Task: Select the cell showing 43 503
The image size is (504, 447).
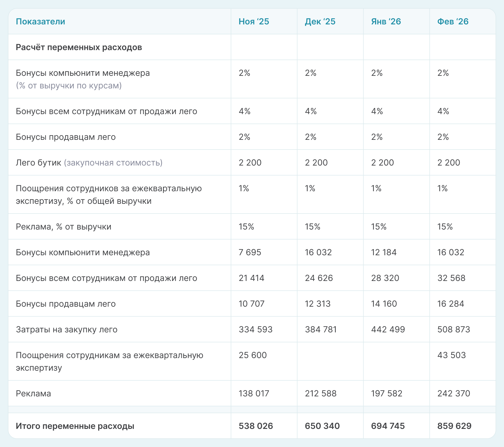Action: [451, 355]
